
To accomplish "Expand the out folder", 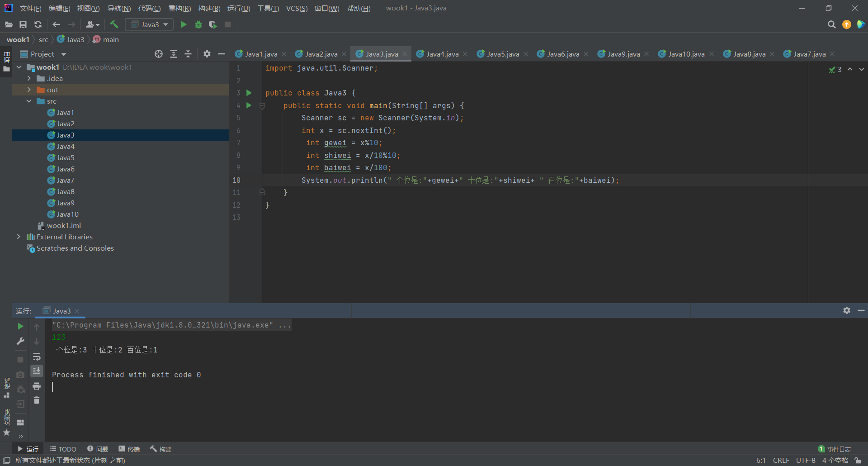I will coord(29,90).
